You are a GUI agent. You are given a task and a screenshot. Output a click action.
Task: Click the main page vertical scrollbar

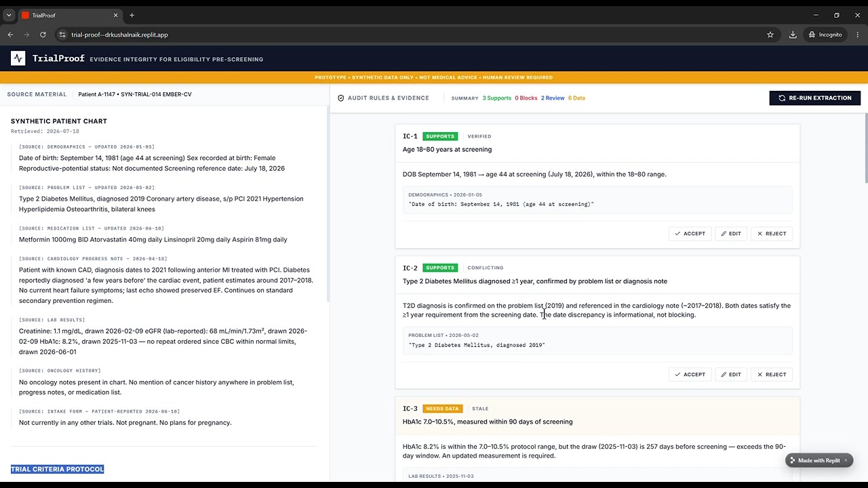pos(866,148)
